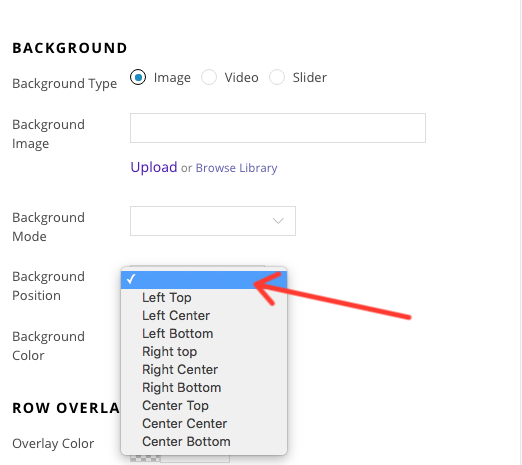The height and width of the screenshot is (465, 522).
Task: Click the Background Image input field
Action: 278,128
